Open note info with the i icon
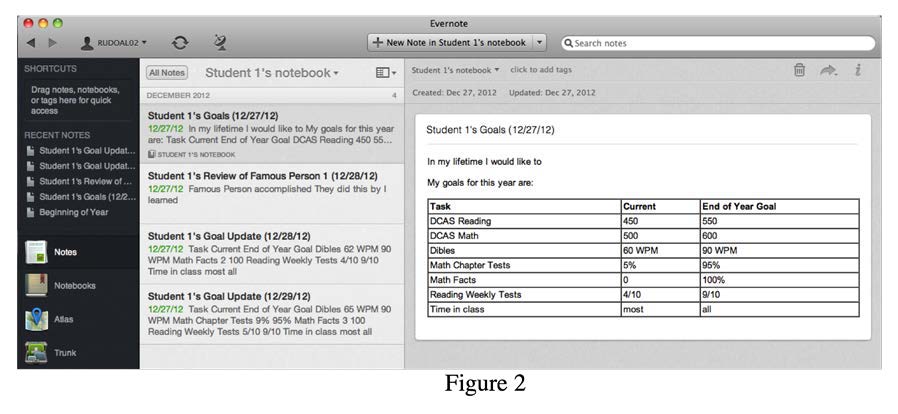This screenshot has width=898, height=414. tap(858, 70)
